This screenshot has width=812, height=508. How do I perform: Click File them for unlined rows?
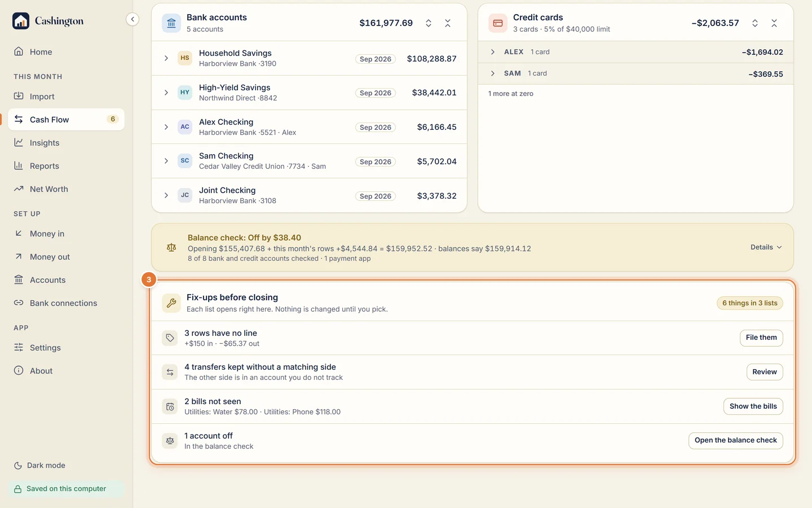(x=761, y=338)
